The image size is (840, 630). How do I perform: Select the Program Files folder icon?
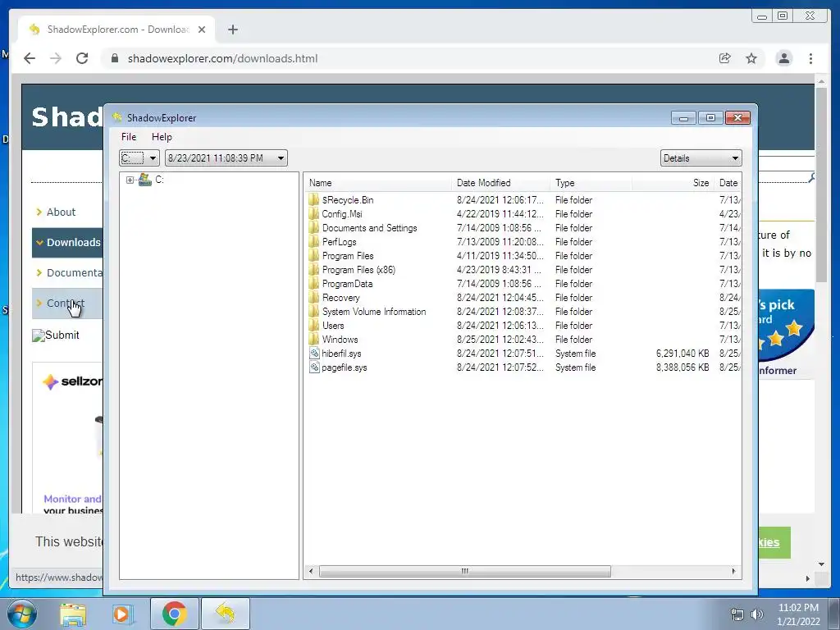pyautogui.click(x=314, y=256)
